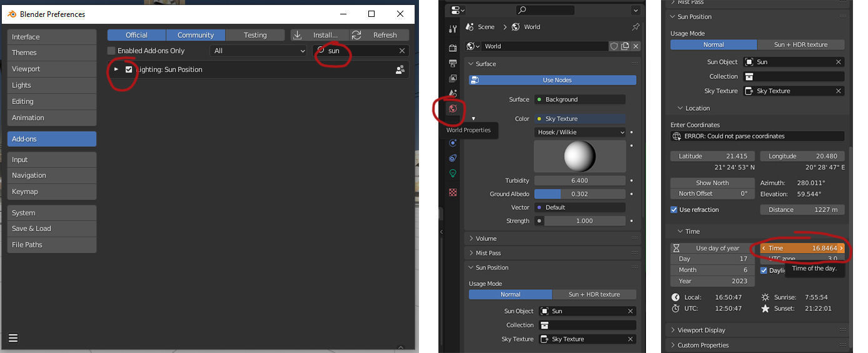The width and height of the screenshot is (868, 353).
Task: Open the Object Constraint properties tab
Action: click(453, 158)
